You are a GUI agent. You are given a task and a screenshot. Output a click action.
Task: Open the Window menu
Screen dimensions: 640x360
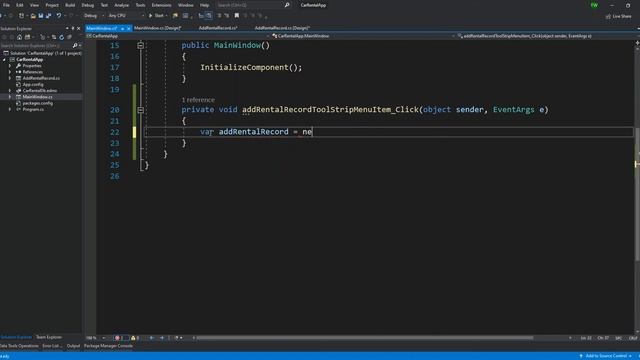pos(185,5)
